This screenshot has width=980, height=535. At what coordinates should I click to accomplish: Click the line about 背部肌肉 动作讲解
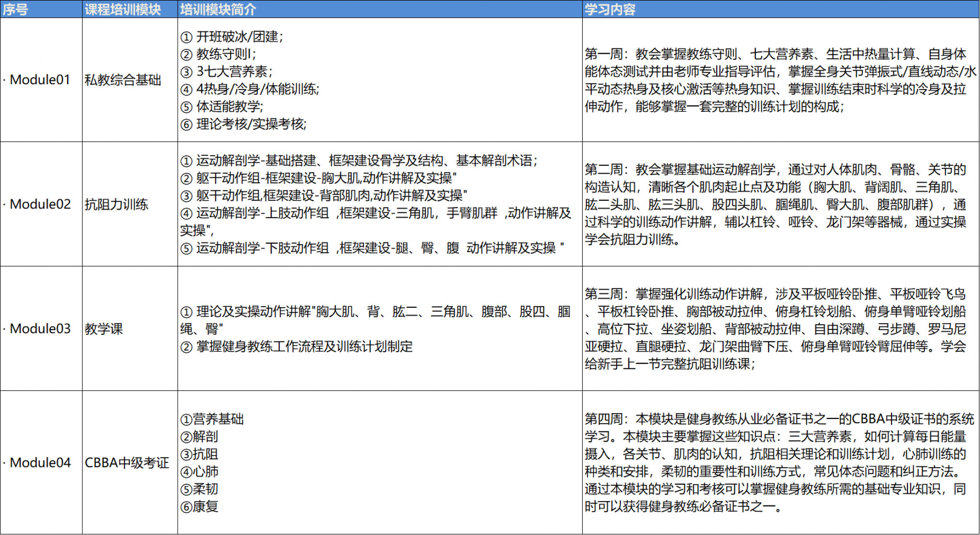pos(324,195)
